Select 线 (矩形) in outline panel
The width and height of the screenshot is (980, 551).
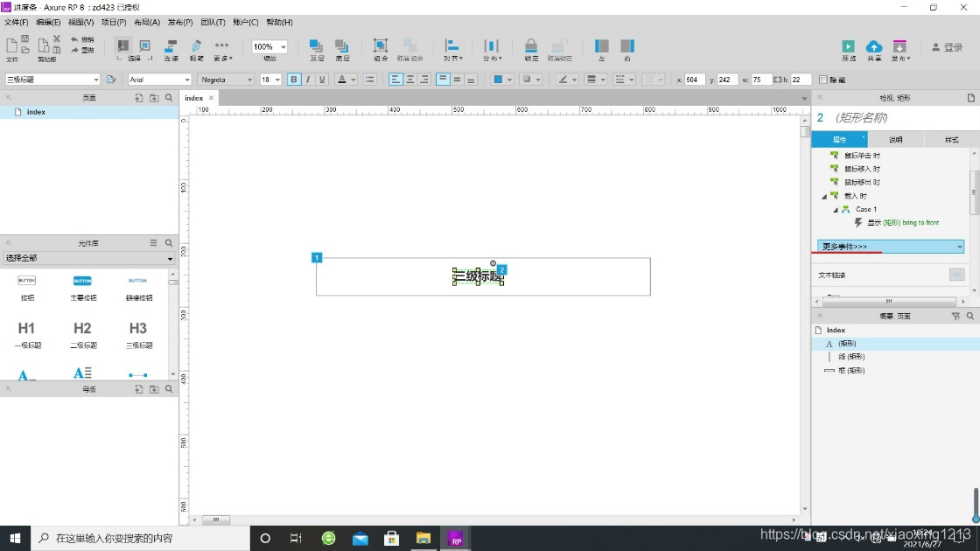coord(851,357)
